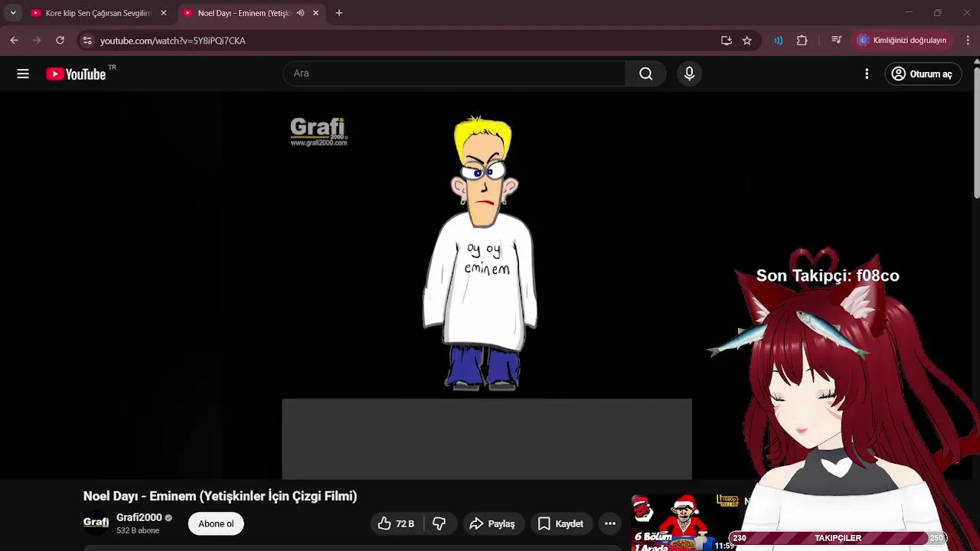Click the video player to pause

coord(486,285)
